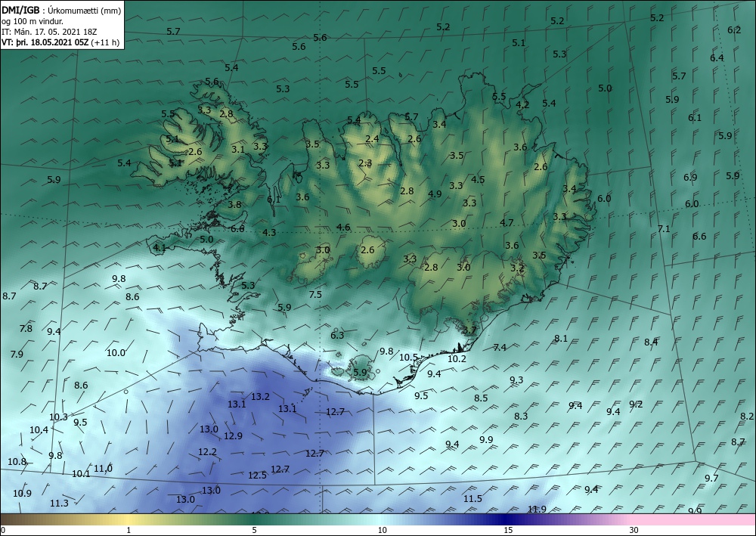Click the 10.0 value west of Reykjanes
This screenshot has height=536, width=756.
click(116, 353)
